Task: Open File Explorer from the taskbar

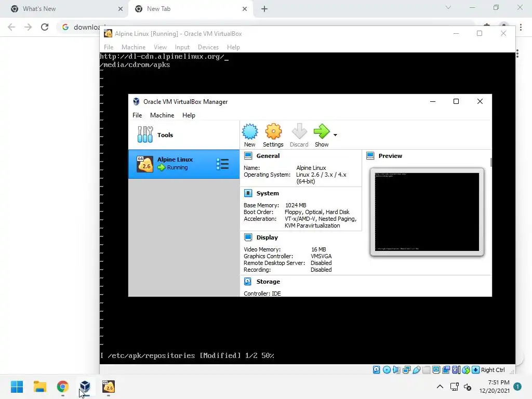Action: tap(39, 387)
